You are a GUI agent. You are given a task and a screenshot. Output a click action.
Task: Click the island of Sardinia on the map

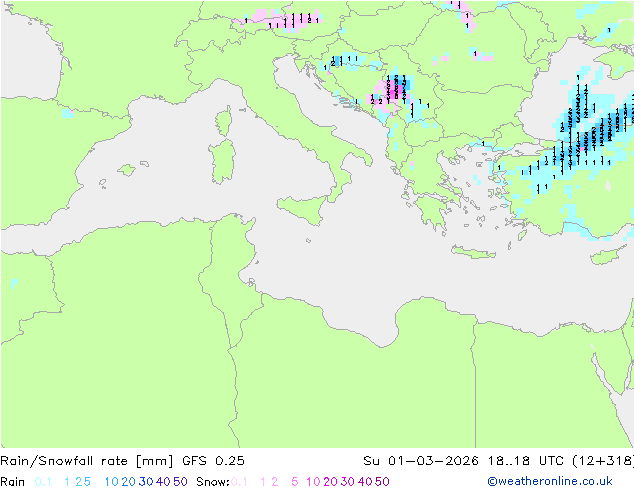[222, 162]
